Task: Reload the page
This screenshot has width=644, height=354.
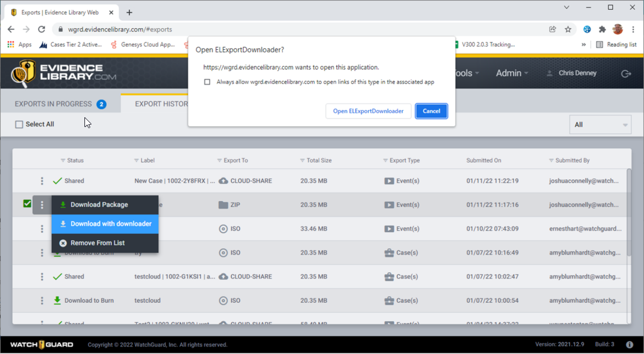Action: [41, 29]
